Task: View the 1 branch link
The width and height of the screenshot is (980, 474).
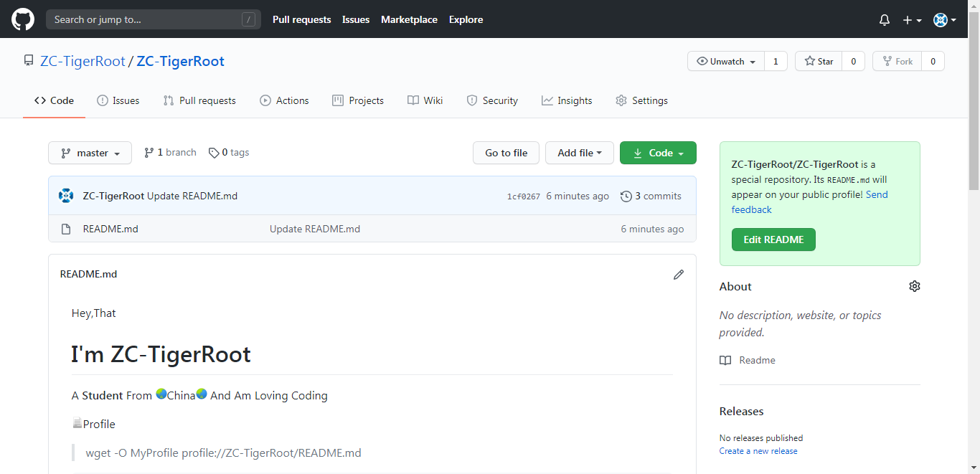Action: (170, 153)
